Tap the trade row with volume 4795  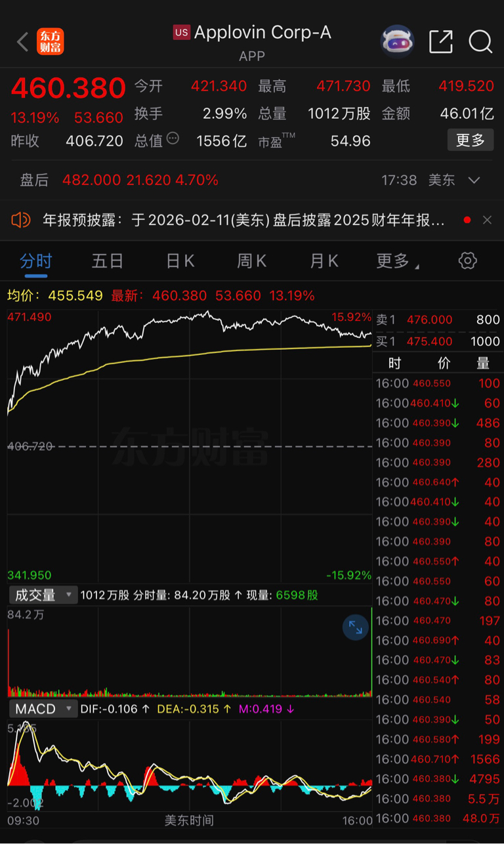[x=438, y=778]
